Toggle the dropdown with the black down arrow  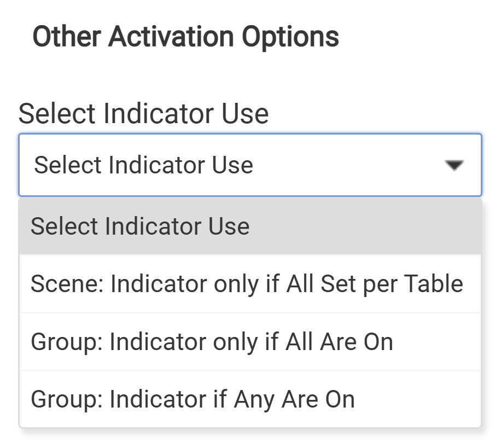coord(454,165)
